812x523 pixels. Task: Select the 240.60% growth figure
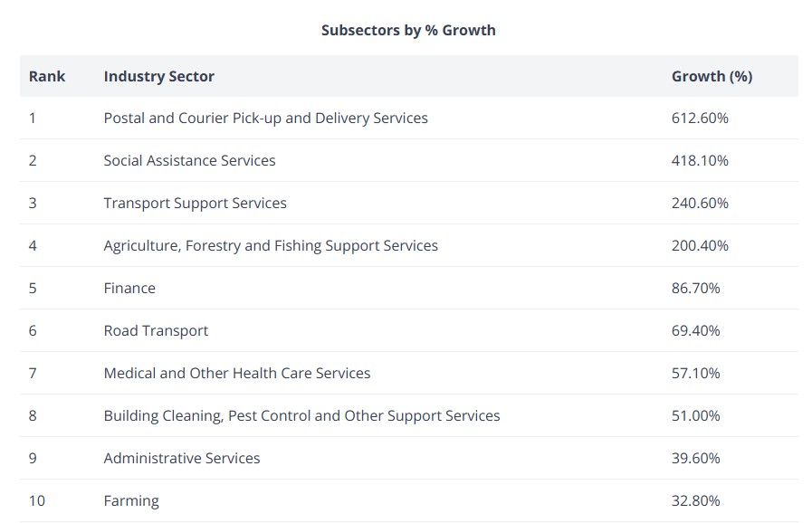click(x=700, y=203)
